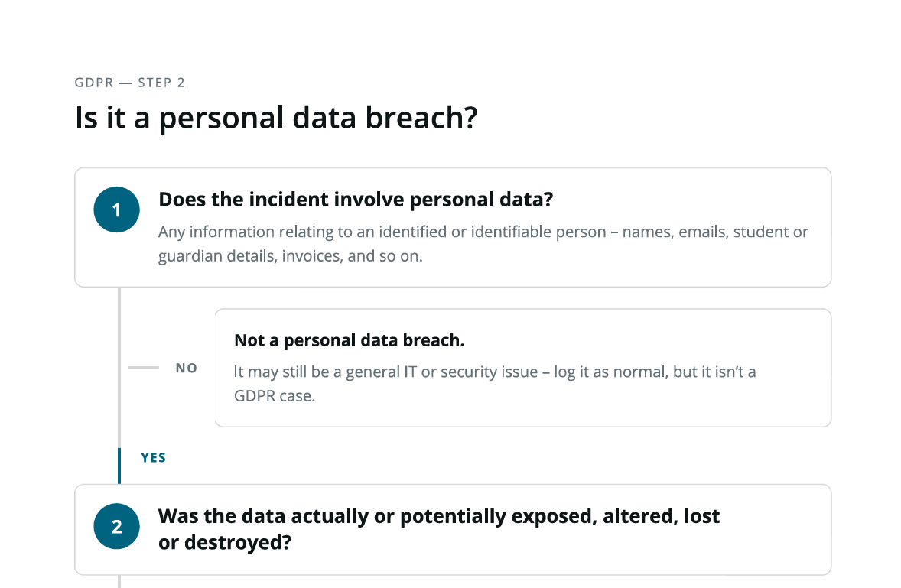This screenshot has height=588, width=901.
Task: Click 'guardian details, invoices, and so on.' text line
Action: tap(290, 255)
